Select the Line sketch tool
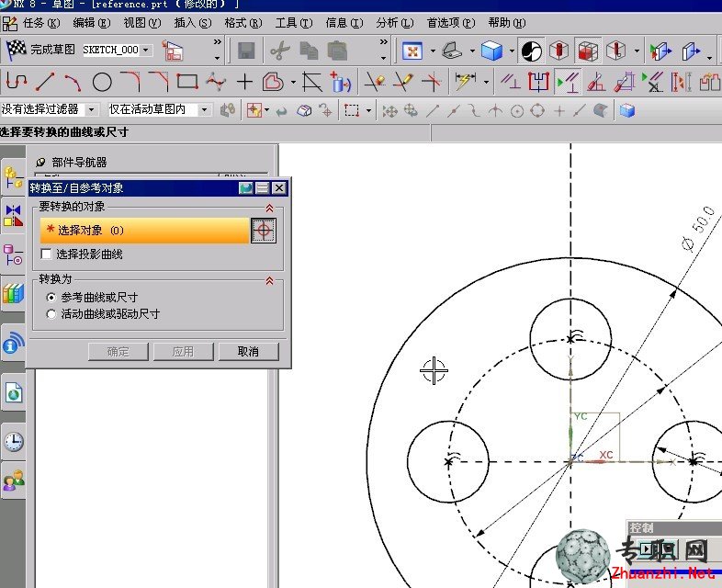This screenshot has height=588, width=722. coord(45,82)
